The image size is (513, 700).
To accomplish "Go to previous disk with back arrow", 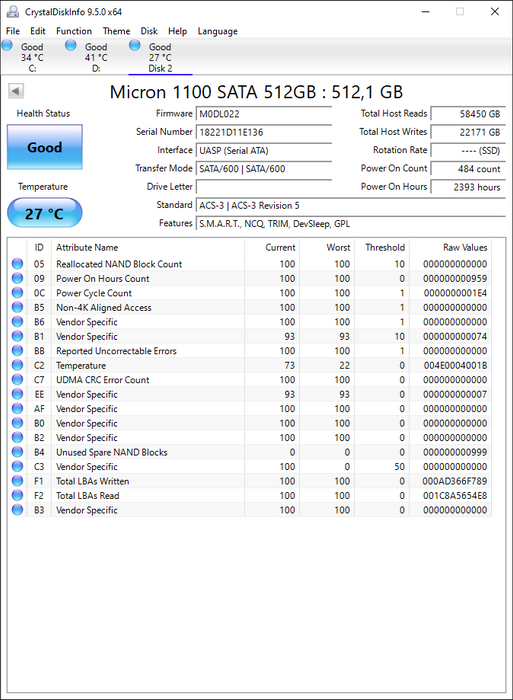I will point(16,91).
